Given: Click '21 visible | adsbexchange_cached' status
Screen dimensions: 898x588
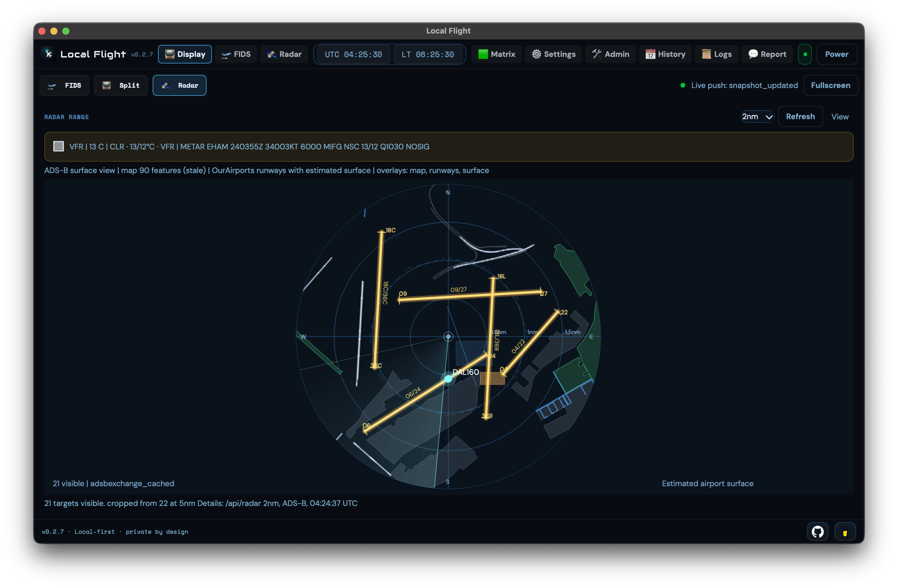Looking at the screenshot, I should [x=113, y=484].
